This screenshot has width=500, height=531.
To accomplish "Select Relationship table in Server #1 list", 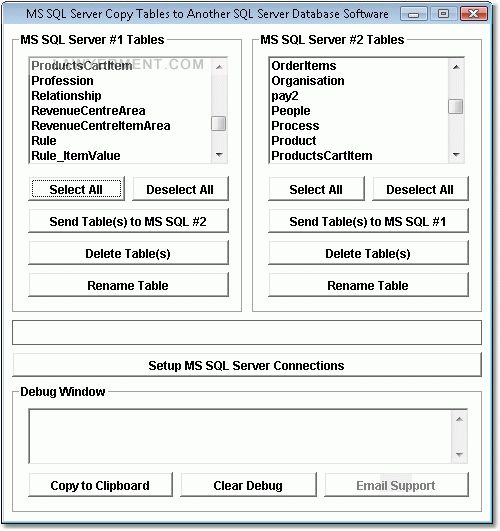I will 120,95.
